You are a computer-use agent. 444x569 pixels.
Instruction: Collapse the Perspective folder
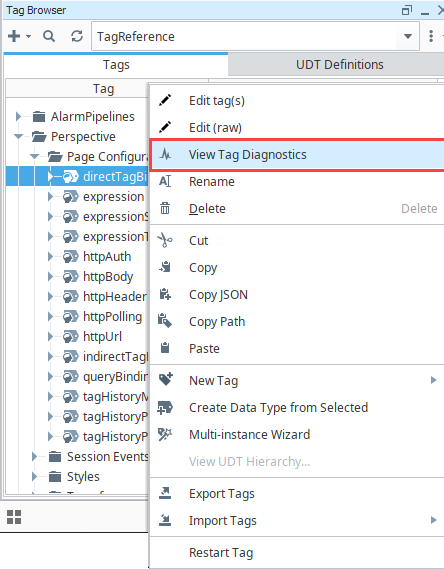[18, 136]
